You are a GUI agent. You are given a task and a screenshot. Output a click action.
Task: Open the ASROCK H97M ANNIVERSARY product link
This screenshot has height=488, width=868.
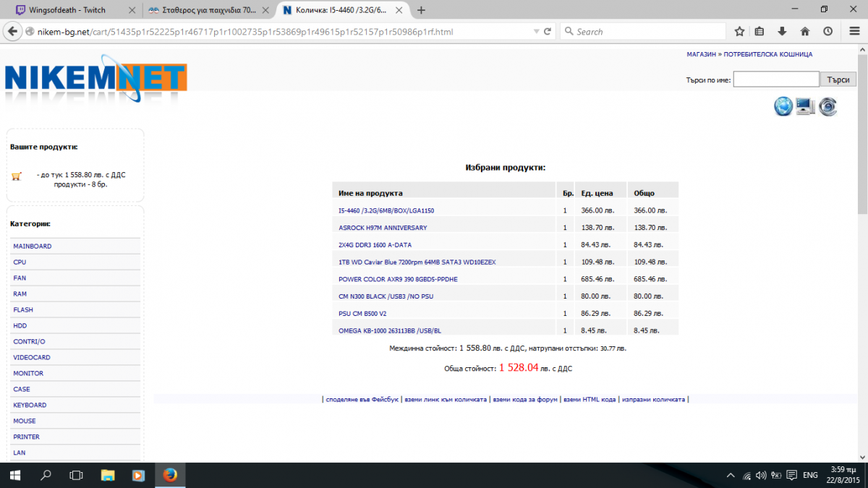tap(383, 228)
